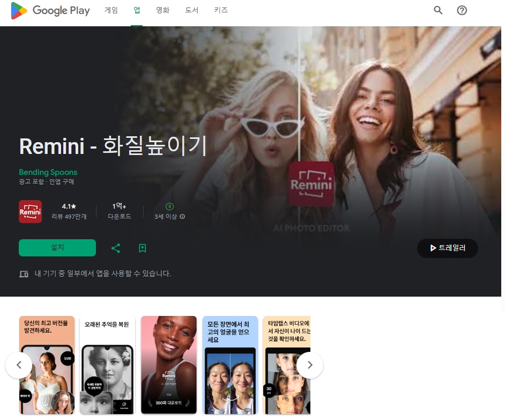
Task: Click the green 설치 install button
Action: pos(57,248)
